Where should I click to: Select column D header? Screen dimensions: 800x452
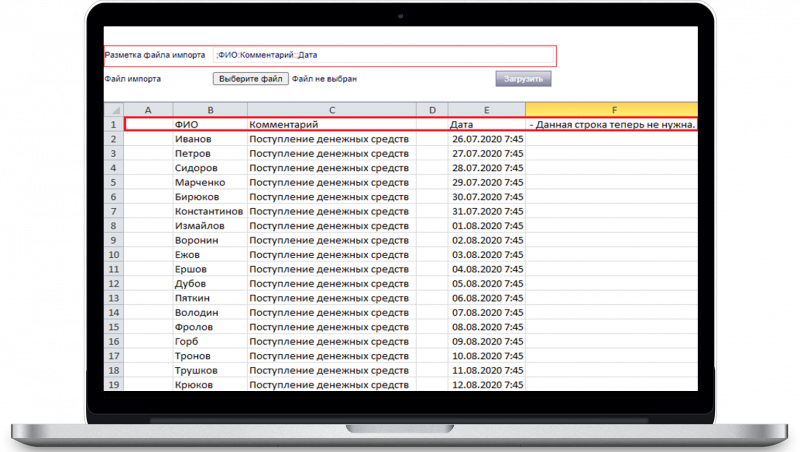[432, 110]
